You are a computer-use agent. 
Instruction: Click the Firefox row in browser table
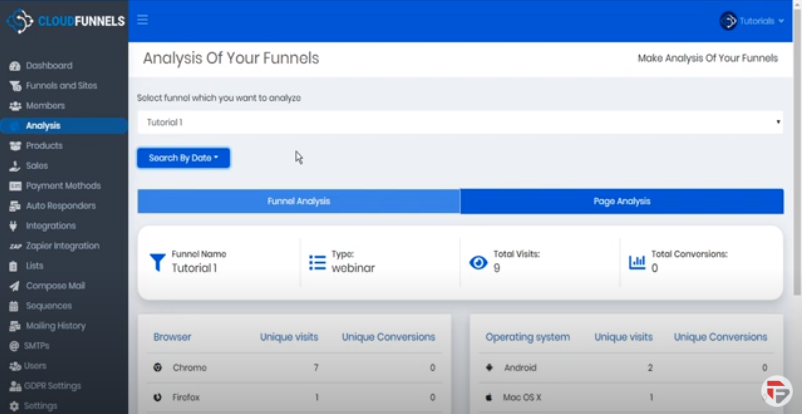click(x=186, y=397)
